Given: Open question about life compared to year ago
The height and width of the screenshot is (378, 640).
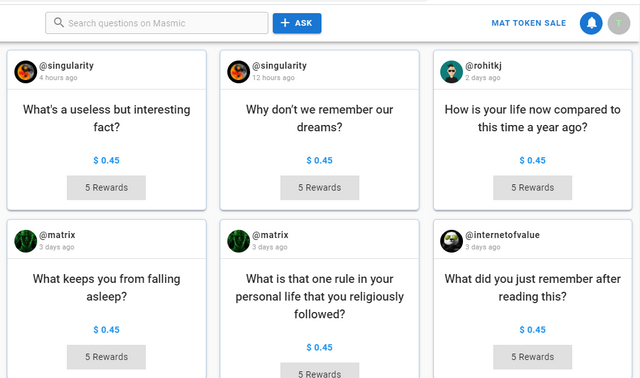Looking at the screenshot, I should tap(533, 118).
